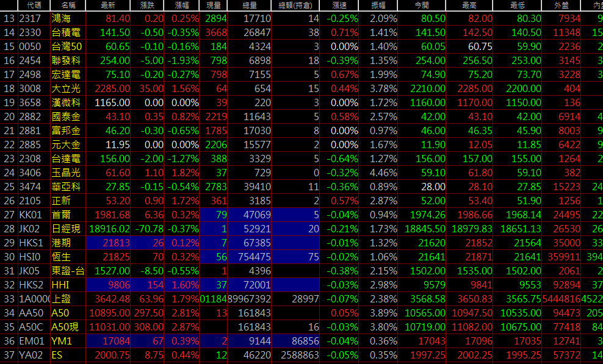Select 華亞科 open price 28.00

[433, 187]
